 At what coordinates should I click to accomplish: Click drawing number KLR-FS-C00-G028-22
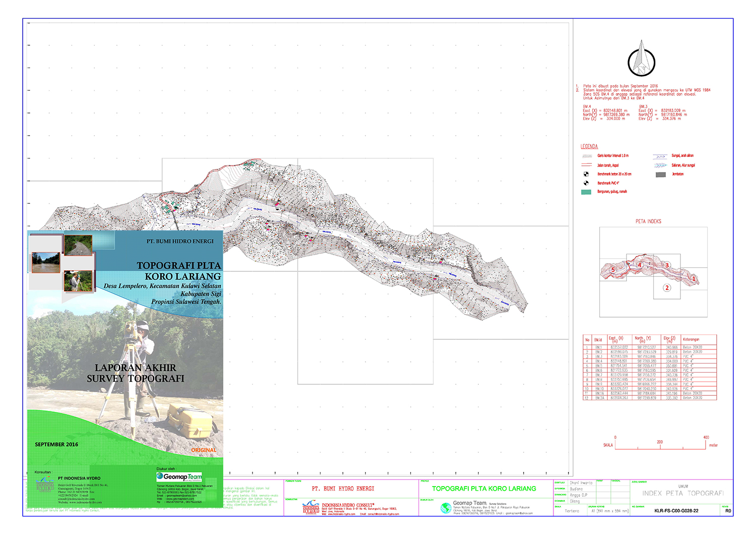[676, 511]
